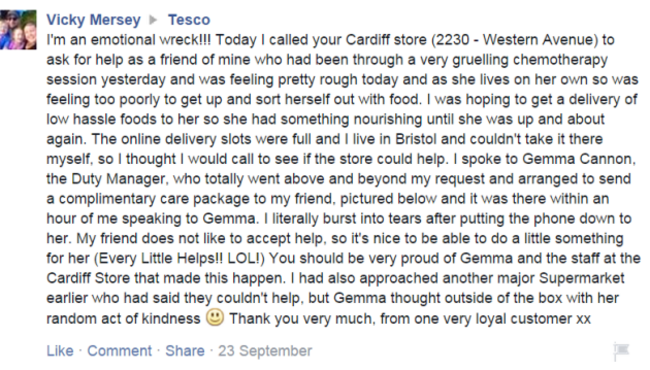Viewport: 650px width, 370px height.
Task: Open the 23 September timestamp link
Action: pos(265,351)
